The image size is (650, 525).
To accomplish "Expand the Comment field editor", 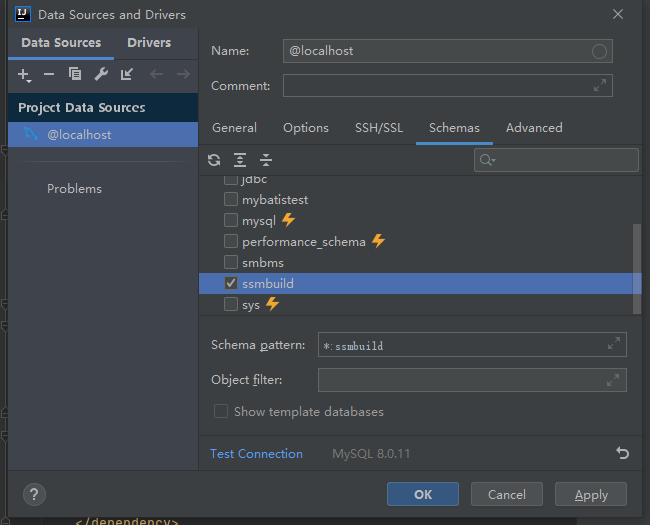I will click(600, 85).
